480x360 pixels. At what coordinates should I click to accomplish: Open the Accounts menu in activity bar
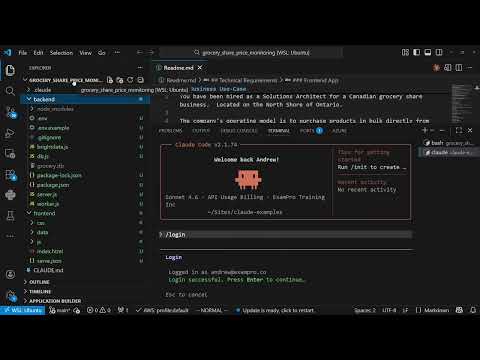(10, 274)
